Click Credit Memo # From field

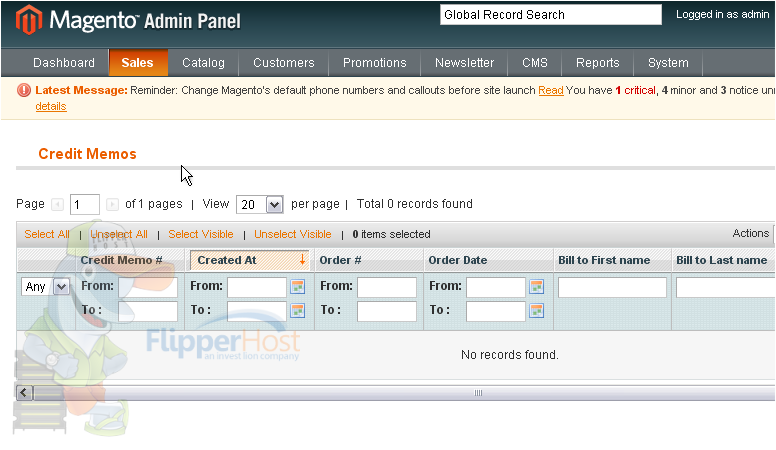(148, 287)
